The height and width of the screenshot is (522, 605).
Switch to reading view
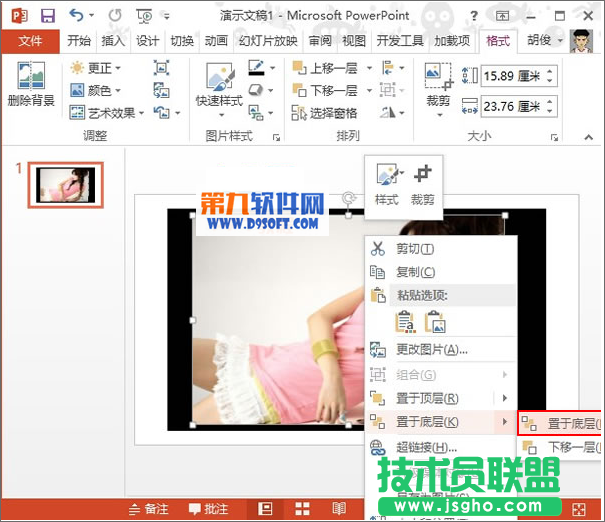coord(339,508)
